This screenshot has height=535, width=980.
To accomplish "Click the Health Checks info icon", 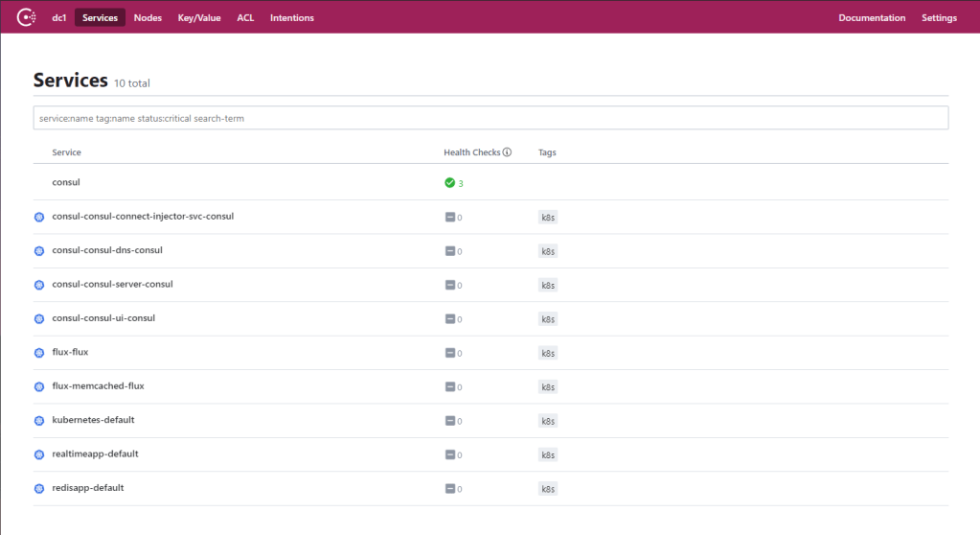I will (507, 152).
